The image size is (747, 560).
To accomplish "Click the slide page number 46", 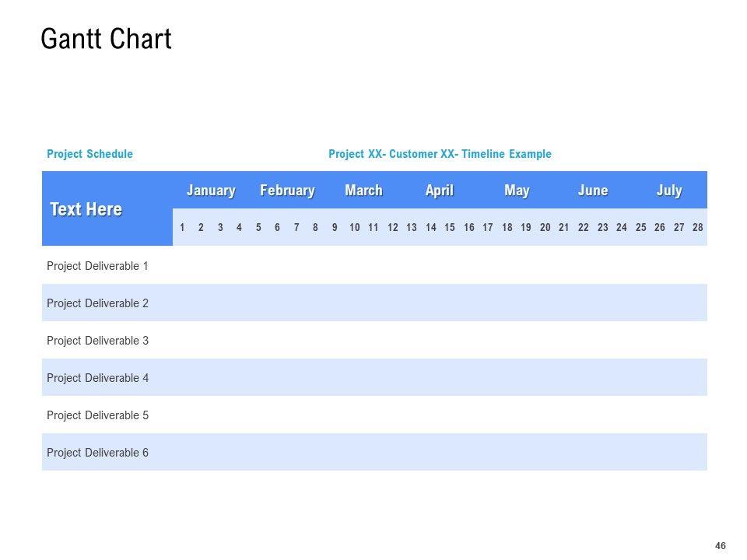I will click(x=720, y=546).
